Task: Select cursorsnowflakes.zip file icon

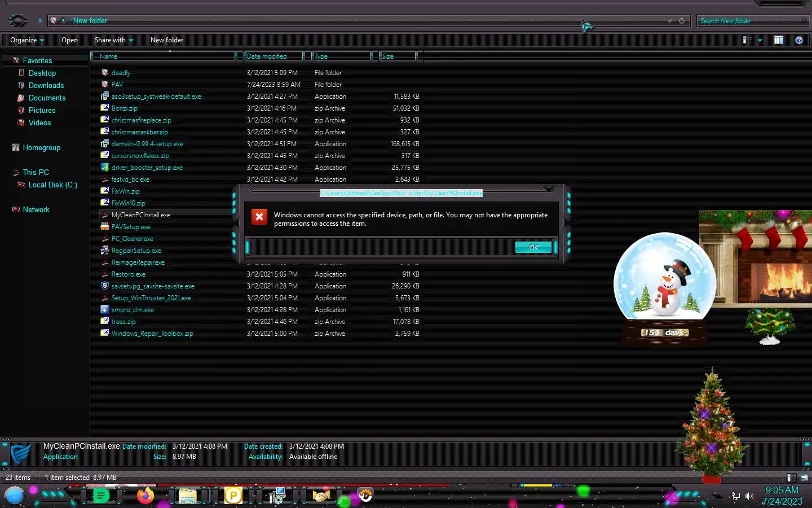Action: [104, 155]
